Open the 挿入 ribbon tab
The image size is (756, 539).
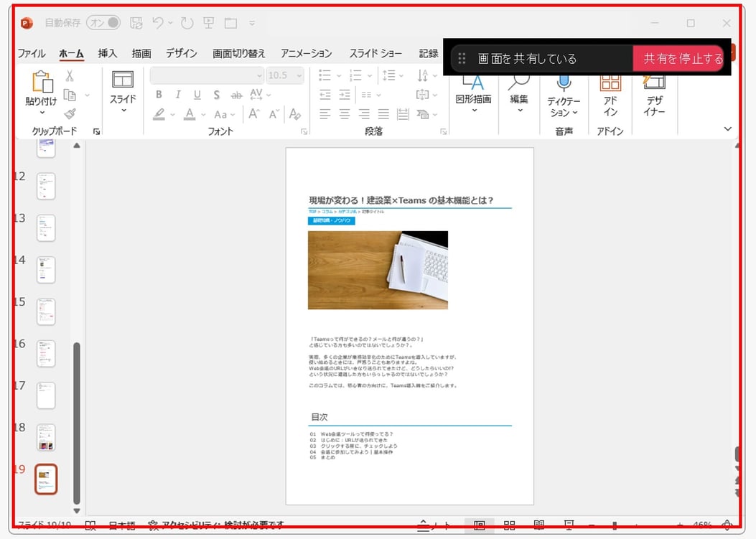pyautogui.click(x=107, y=53)
